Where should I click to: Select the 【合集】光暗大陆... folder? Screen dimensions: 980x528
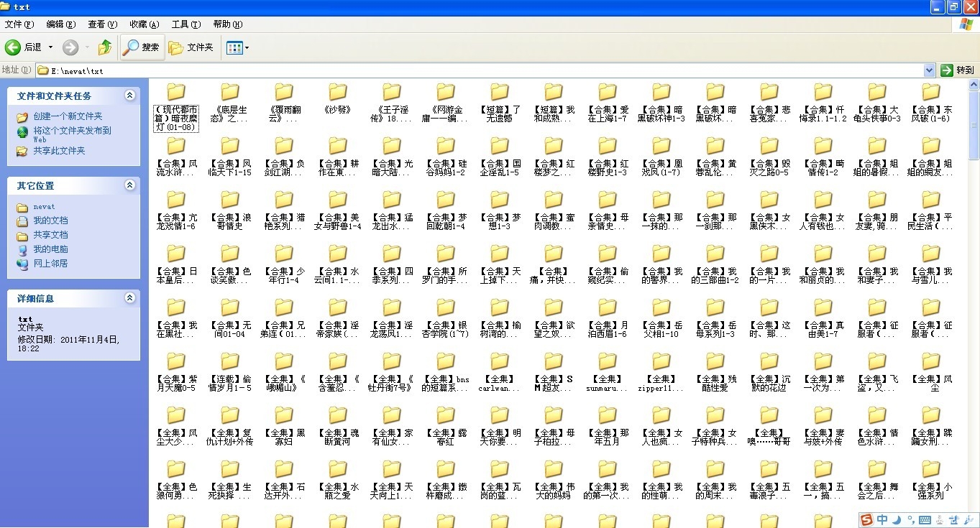point(392,156)
